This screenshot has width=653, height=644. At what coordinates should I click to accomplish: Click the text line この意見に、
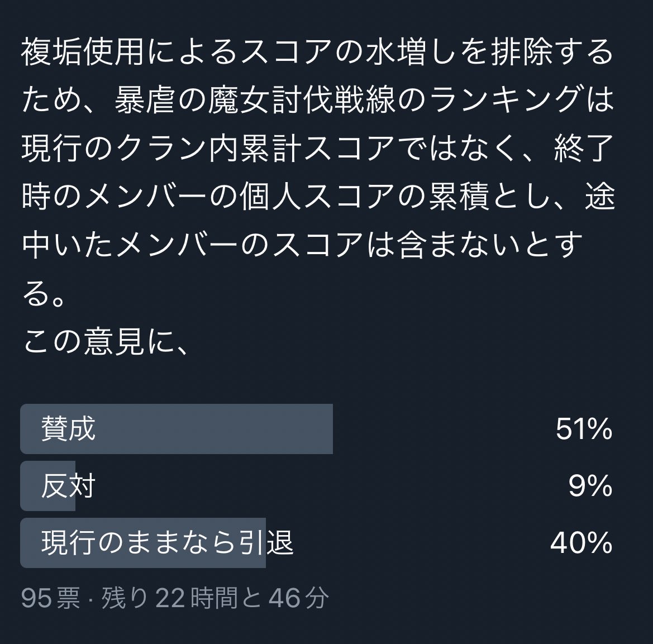point(106,342)
